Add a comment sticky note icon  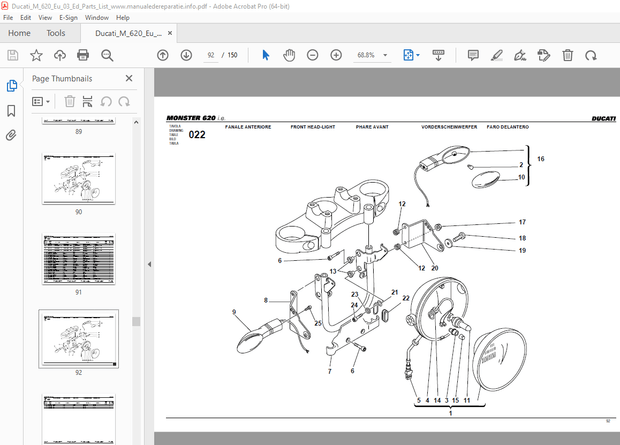point(473,55)
